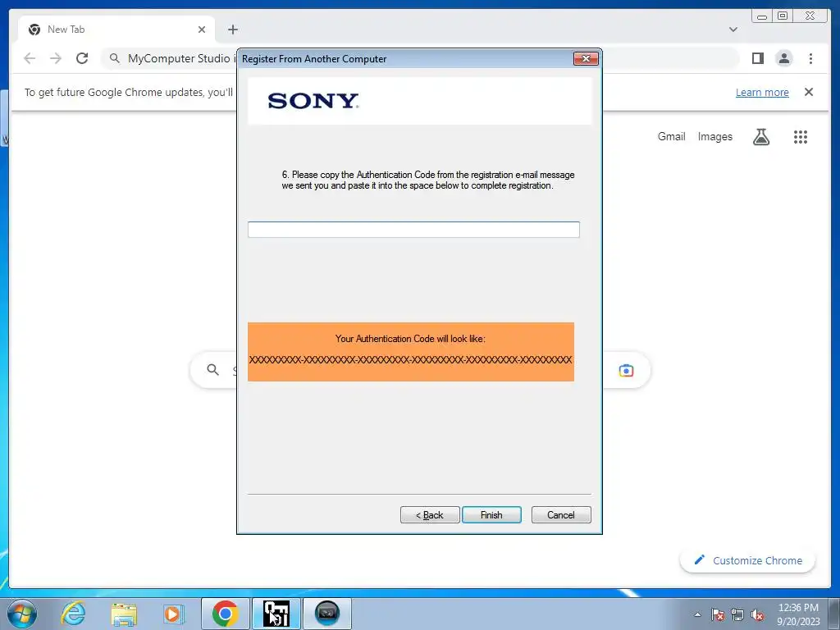
Task: Click the muted volume tray icon
Action: click(x=757, y=615)
